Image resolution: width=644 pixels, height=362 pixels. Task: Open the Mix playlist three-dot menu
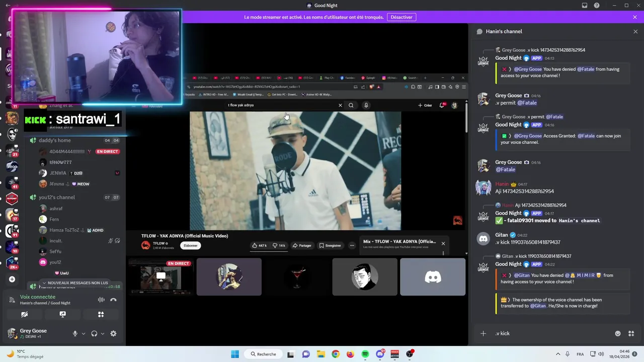[x=443, y=253]
